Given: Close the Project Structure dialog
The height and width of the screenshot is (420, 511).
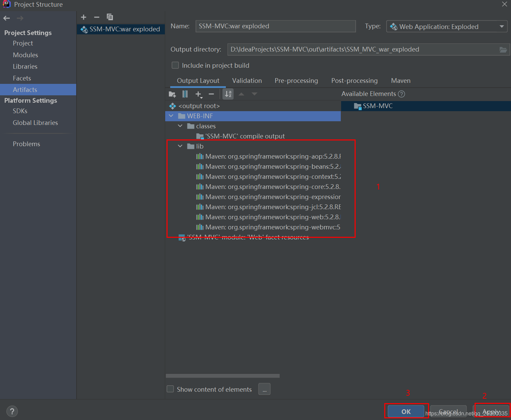Looking at the screenshot, I should pyautogui.click(x=504, y=4).
